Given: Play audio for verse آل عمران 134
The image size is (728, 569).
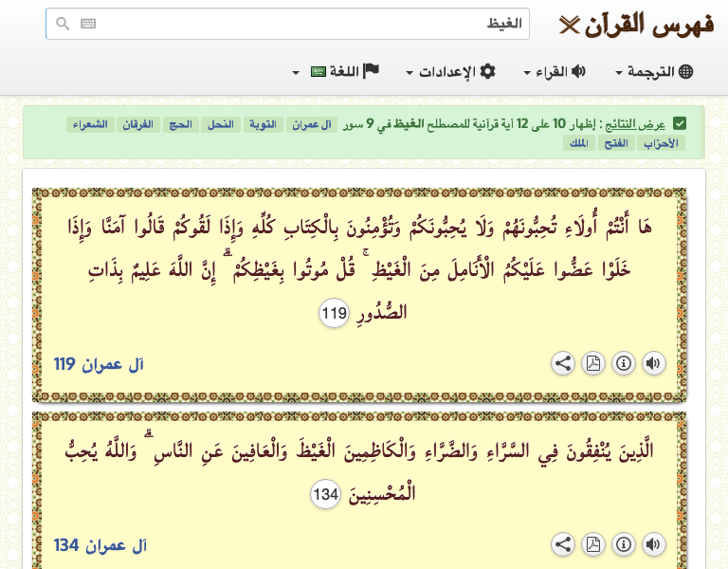Looking at the screenshot, I should click(653, 544).
